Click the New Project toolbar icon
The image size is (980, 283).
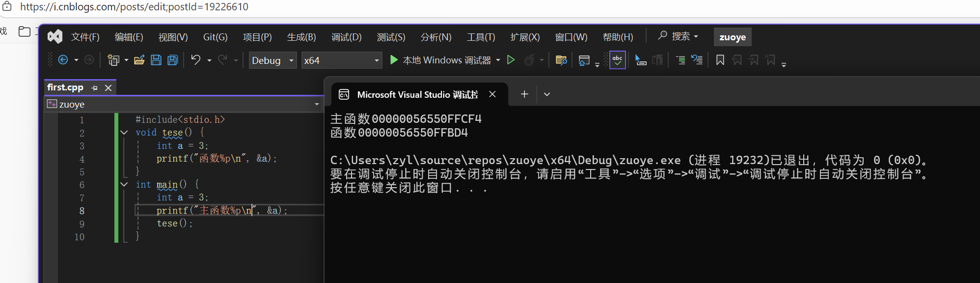pos(113,60)
